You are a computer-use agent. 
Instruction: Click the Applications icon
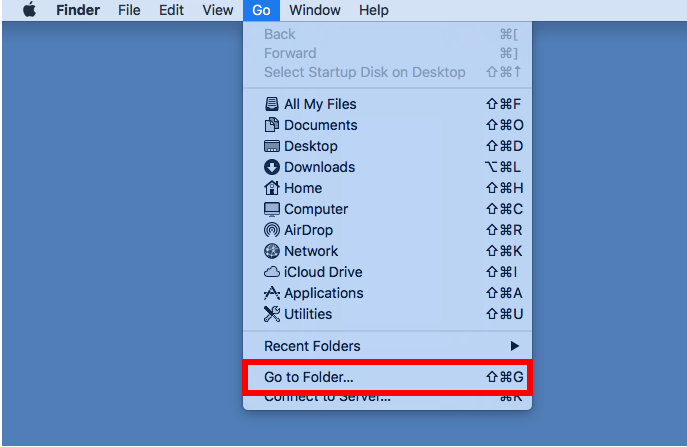[272, 293]
